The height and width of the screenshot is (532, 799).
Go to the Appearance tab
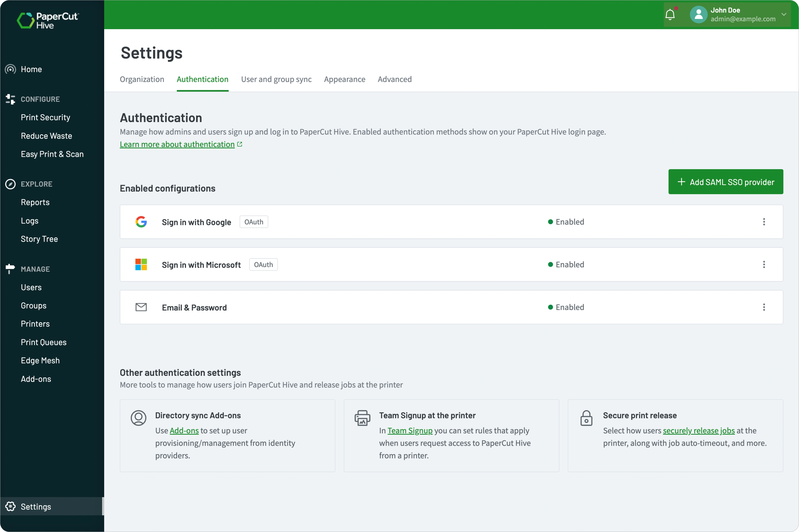344,79
